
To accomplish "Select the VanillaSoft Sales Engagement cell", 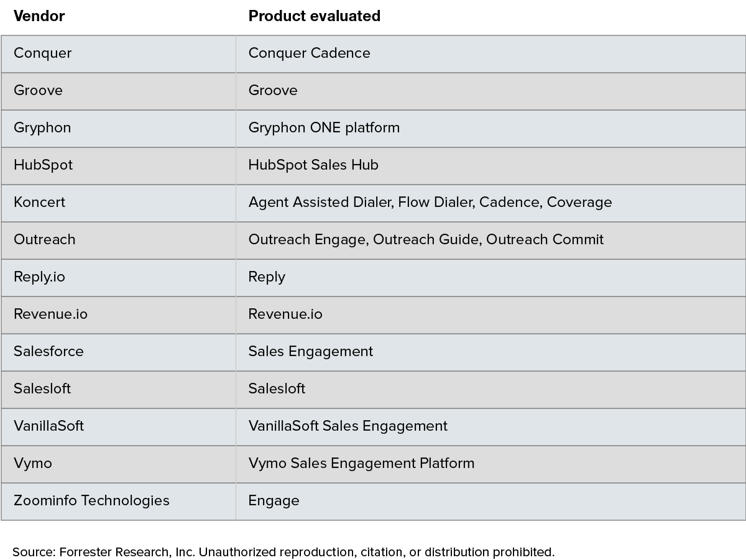I will pyautogui.click(x=490, y=427).
